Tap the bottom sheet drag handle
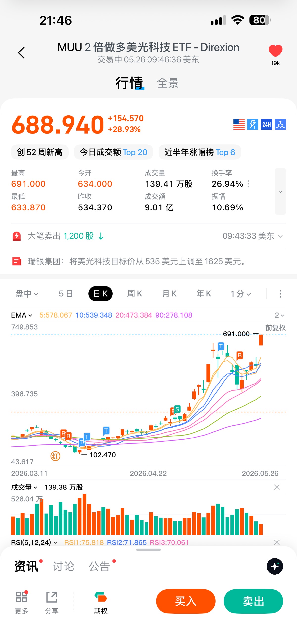 coord(148,550)
